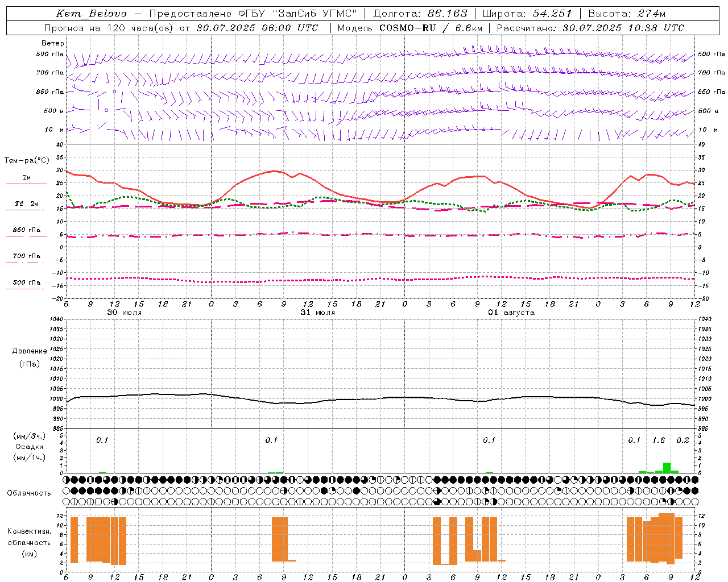Click the green dashed 'Td 2м' legend line
Viewport: 728px width, 582px height.
[x=26, y=210]
